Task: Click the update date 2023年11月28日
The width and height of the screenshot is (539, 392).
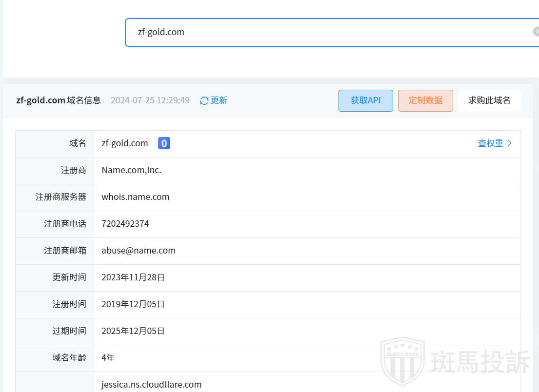Action: click(x=133, y=277)
